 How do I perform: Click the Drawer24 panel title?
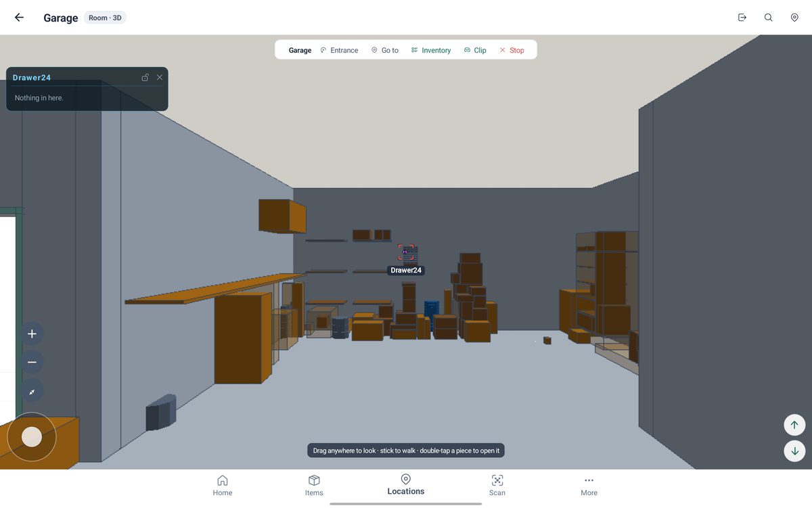32,78
